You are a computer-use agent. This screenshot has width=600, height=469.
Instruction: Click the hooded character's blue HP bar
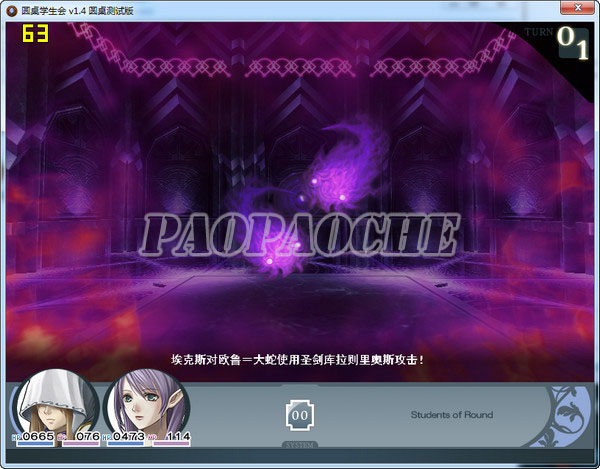pyautogui.click(x=35, y=444)
